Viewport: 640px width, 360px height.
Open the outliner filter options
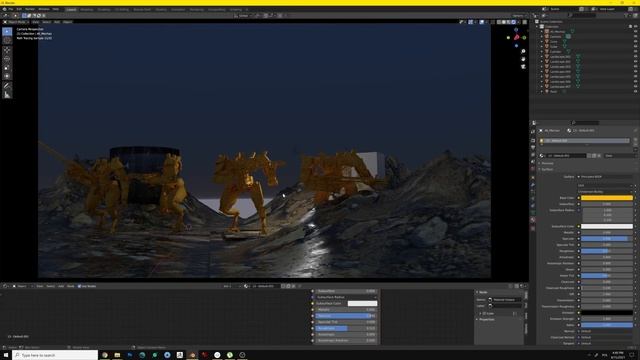pyautogui.click(x=627, y=16)
